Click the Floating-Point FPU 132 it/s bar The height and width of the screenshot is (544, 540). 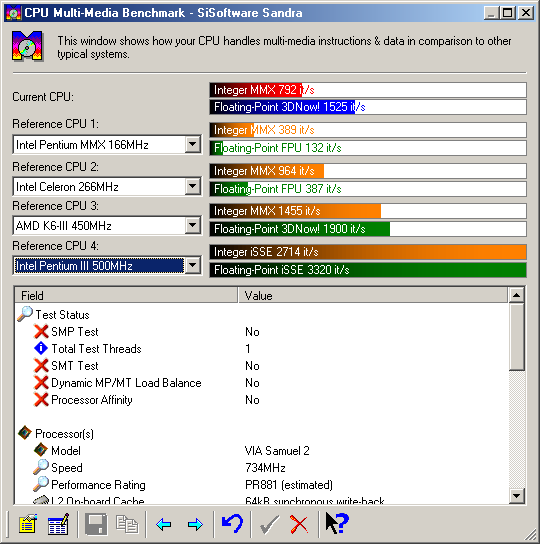point(368,148)
